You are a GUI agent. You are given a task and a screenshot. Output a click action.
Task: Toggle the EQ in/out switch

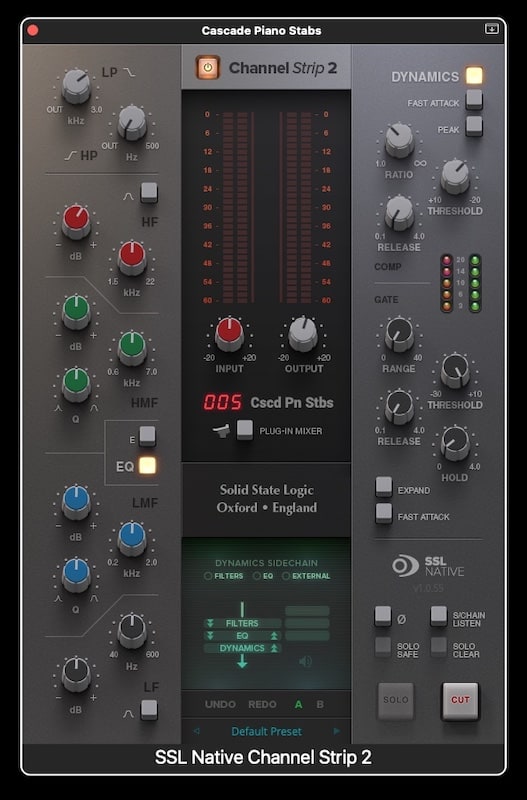147,465
